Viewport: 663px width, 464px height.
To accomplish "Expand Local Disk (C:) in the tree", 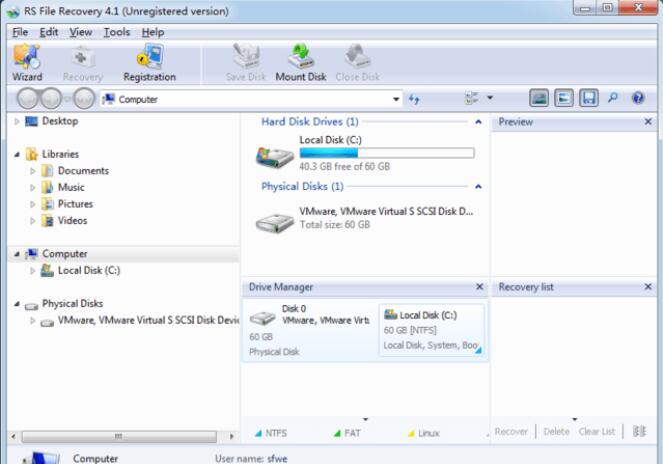I will (x=33, y=270).
